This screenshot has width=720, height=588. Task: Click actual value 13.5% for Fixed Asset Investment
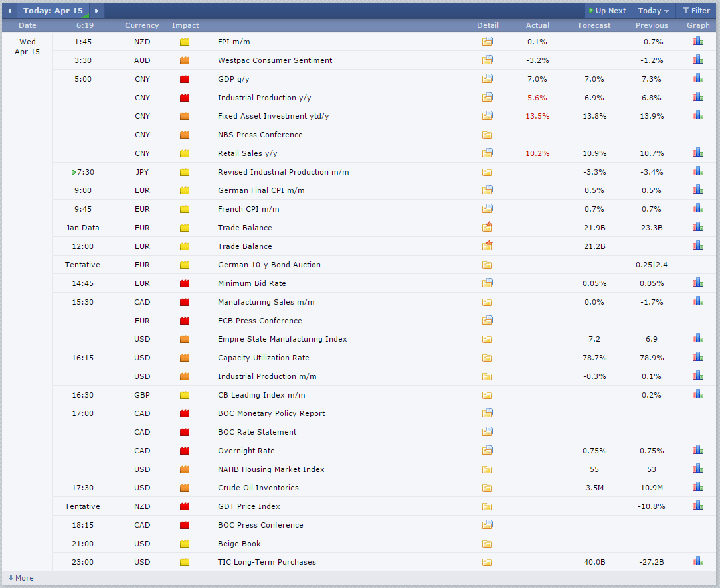pos(537,116)
